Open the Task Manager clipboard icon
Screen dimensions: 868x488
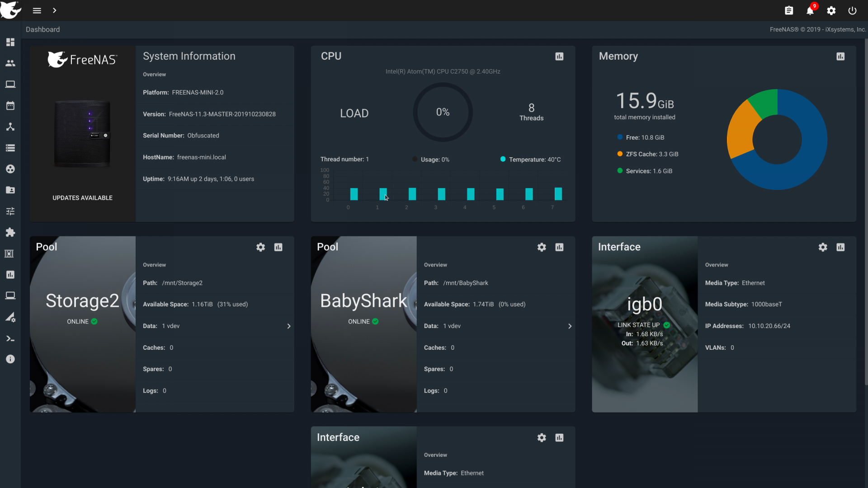click(x=789, y=10)
